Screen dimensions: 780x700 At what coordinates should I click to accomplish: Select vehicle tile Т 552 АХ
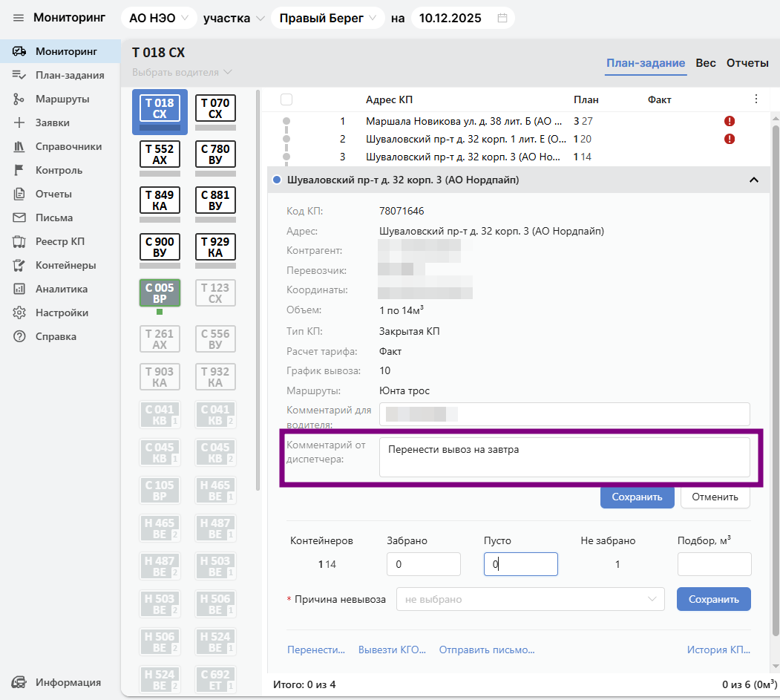[x=160, y=154]
